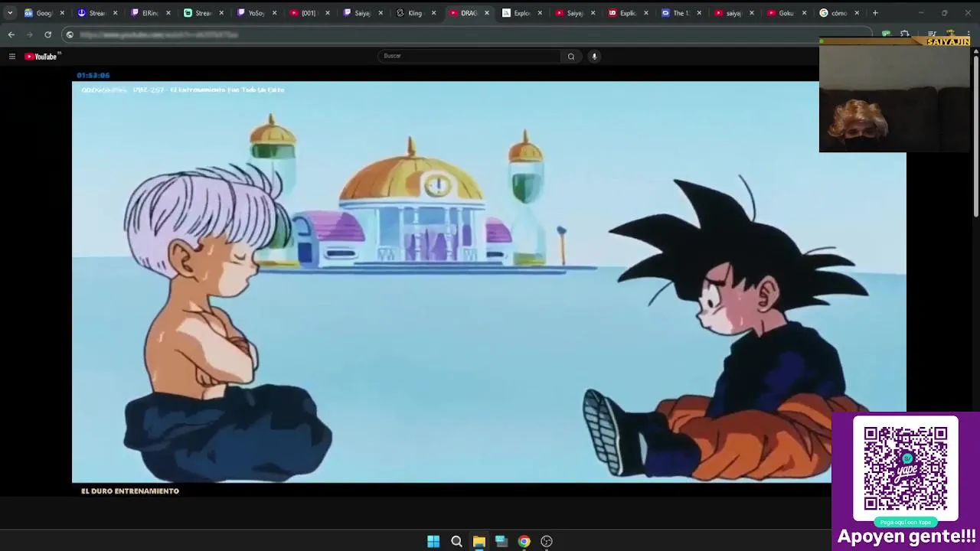Open a new tab with plus button
Viewport: 980px width, 551px height.
point(875,13)
